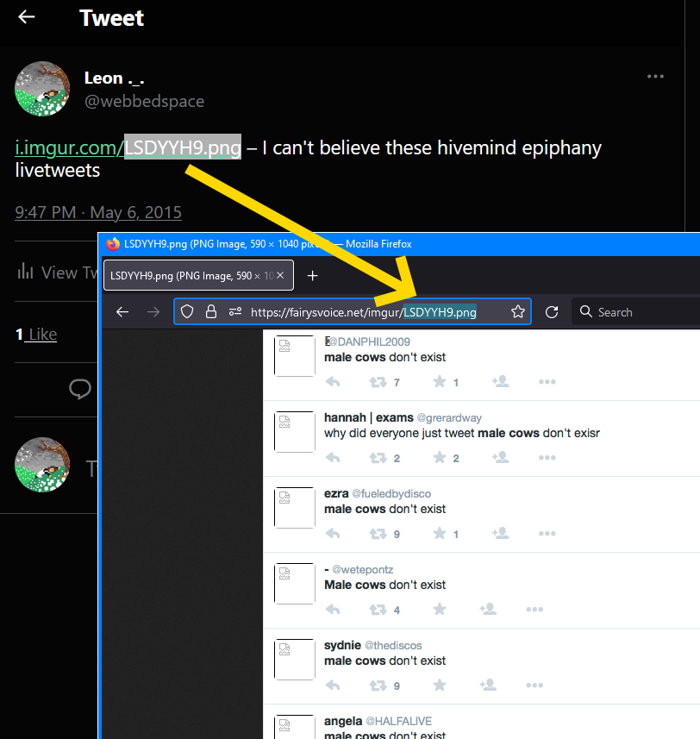Screen dimensions: 700x739
Task: Click Firefox back navigation arrow
Action: [x=122, y=312]
